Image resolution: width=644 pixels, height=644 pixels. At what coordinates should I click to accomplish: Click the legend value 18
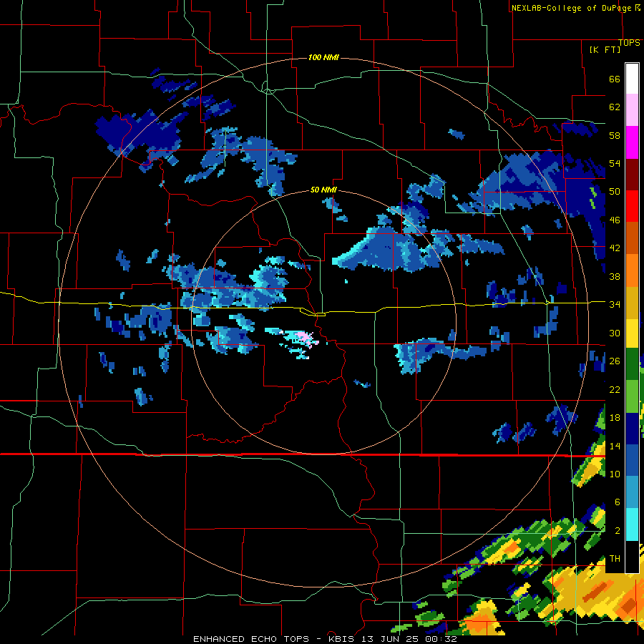click(x=615, y=418)
